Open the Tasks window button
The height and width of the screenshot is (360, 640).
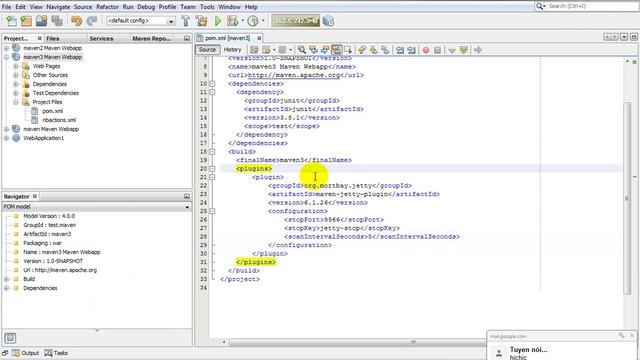tap(56, 353)
